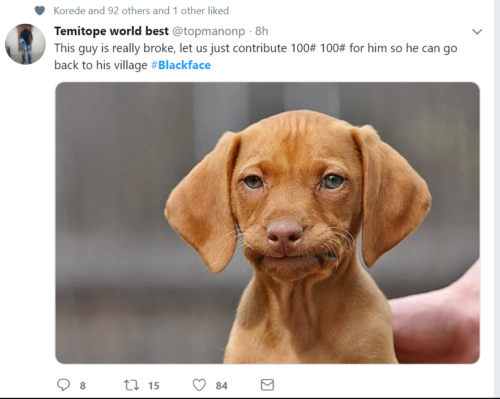Click the like count showing 84

point(222,386)
